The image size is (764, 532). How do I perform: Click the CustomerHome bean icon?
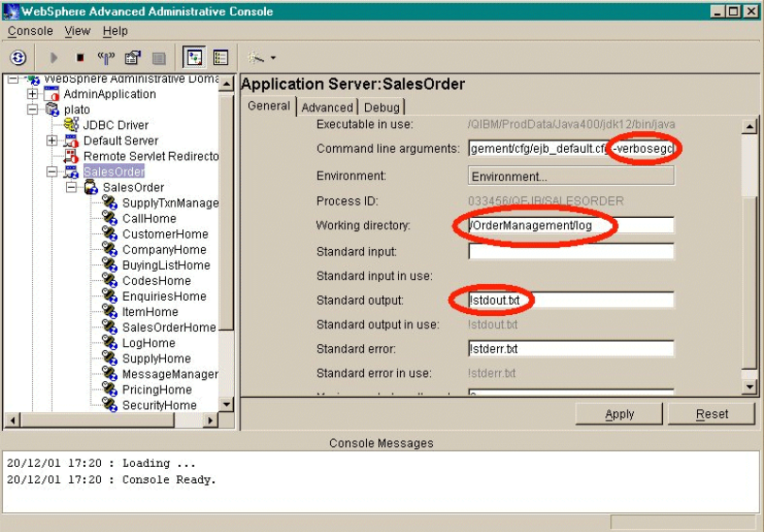[x=110, y=234]
